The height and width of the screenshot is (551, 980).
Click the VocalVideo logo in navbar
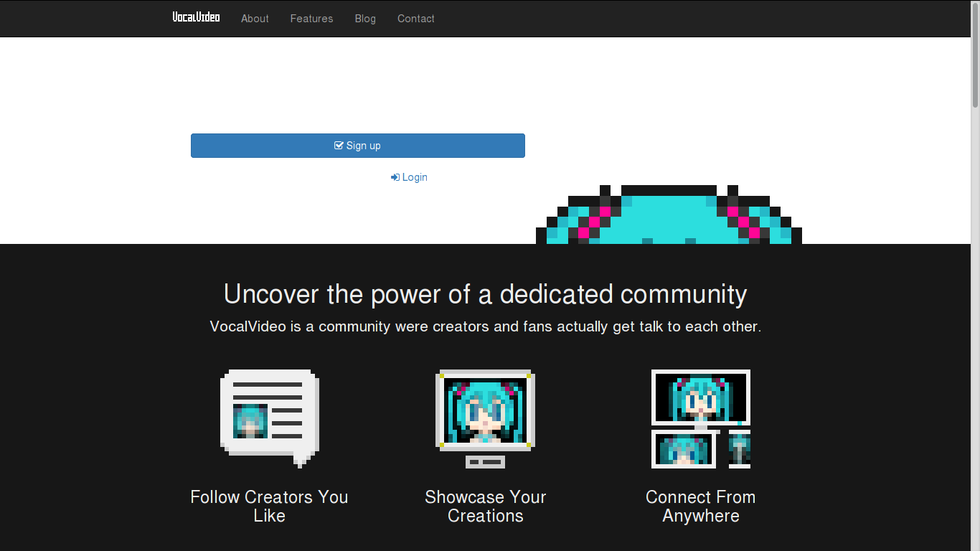[196, 17]
